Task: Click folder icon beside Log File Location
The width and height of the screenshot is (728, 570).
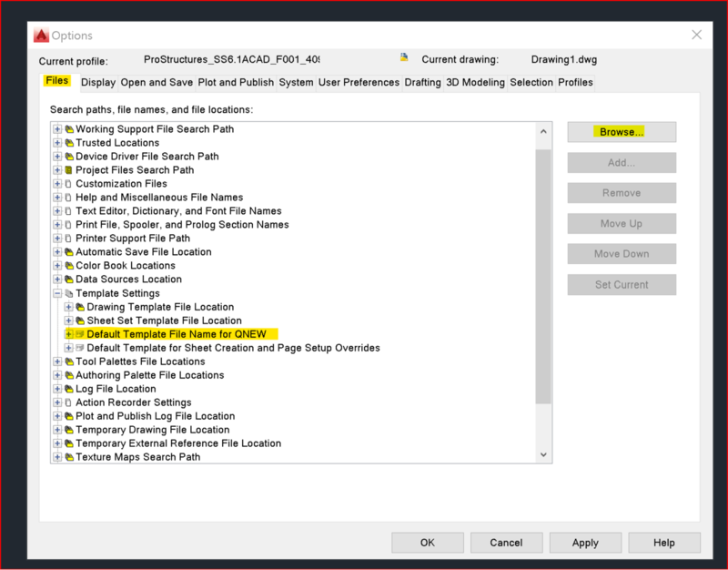Action: click(x=69, y=389)
